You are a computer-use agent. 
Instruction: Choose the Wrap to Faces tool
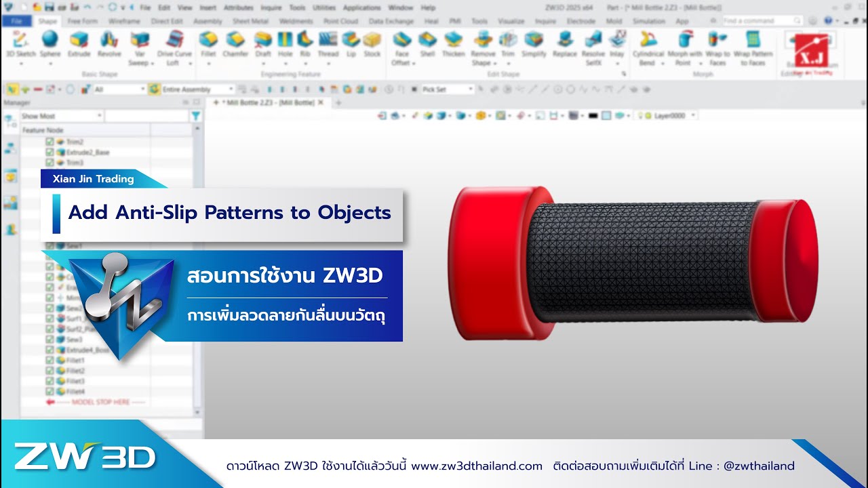(x=717, y=48)
